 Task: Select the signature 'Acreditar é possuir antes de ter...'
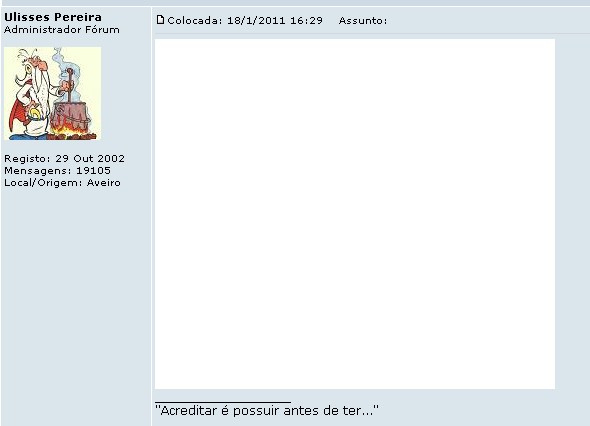pyautogui.click(x=267, y=410)
